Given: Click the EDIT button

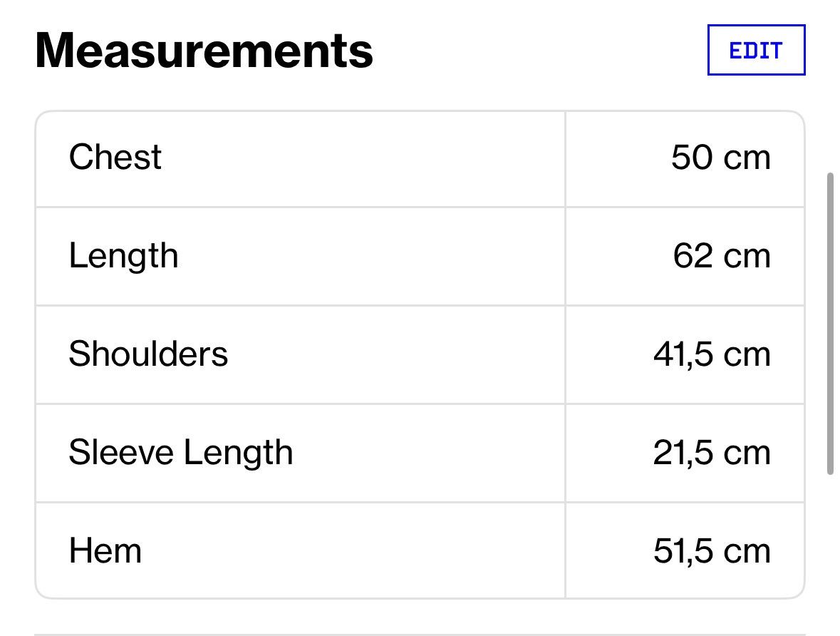Looking at the screenshot, I should (x=756, y=50).
